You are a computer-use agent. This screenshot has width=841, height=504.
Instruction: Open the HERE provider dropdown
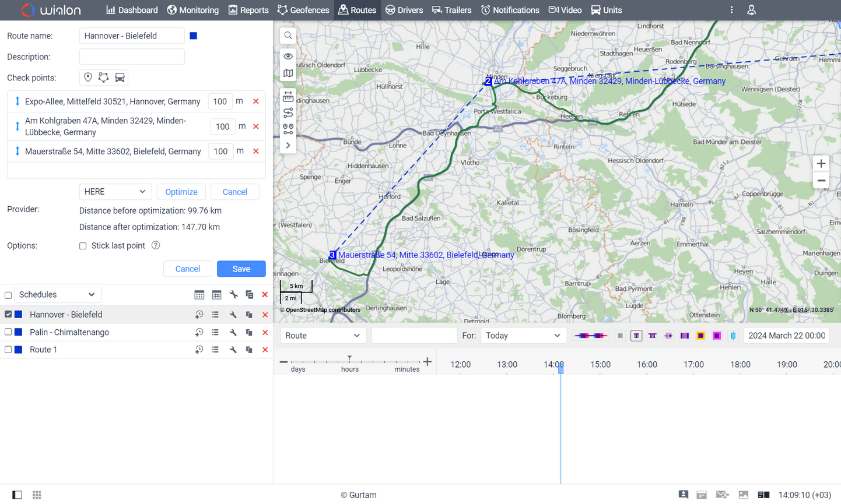[115, 192]
